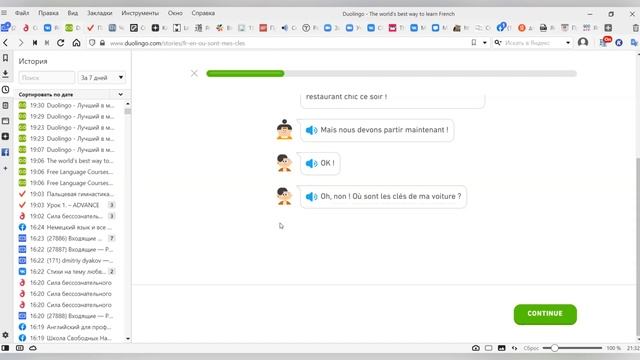
Task: Click the duolingo.com address bar URL
Action: point(178,43)
